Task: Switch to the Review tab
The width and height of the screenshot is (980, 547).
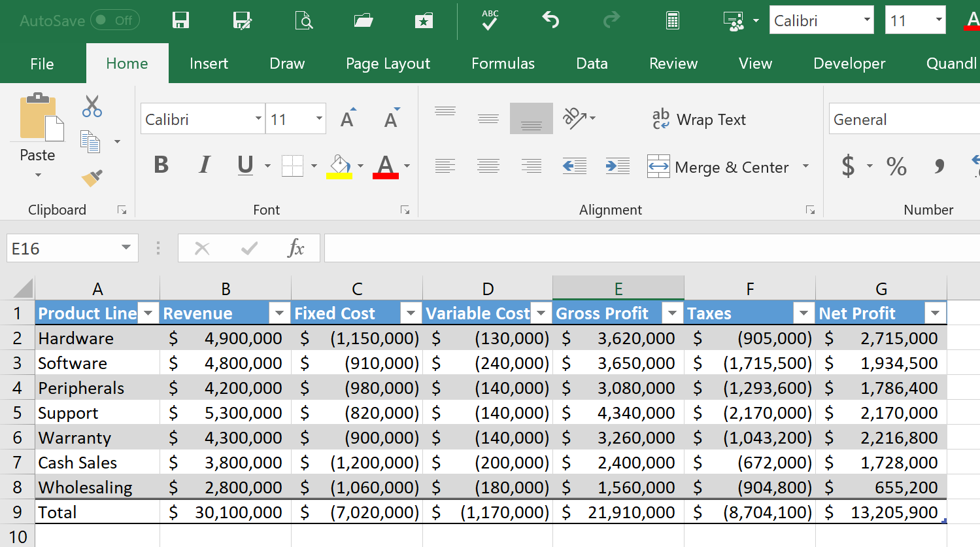Action: [x=673, y=63]
